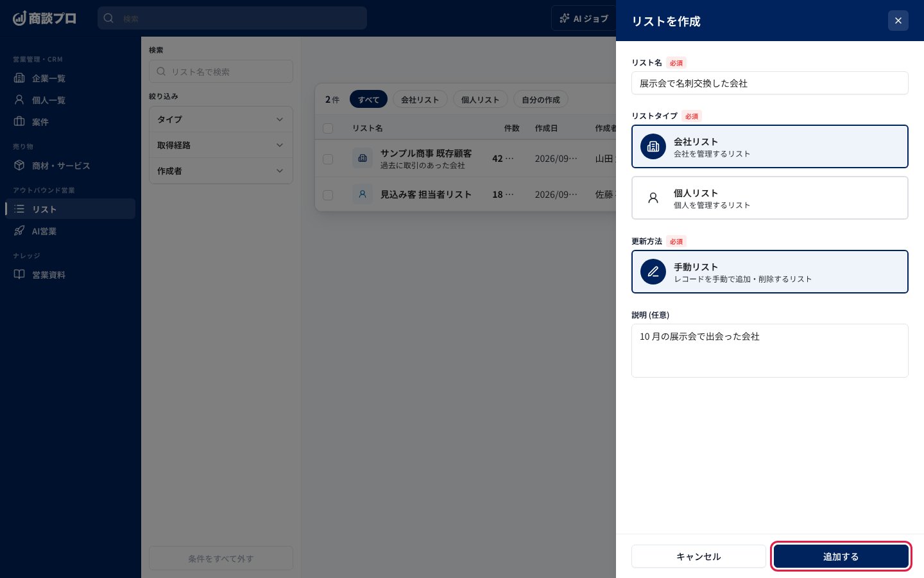
Task: Open 企業一覧 building icon in sidebar
Action: click(x=19, y=78)
